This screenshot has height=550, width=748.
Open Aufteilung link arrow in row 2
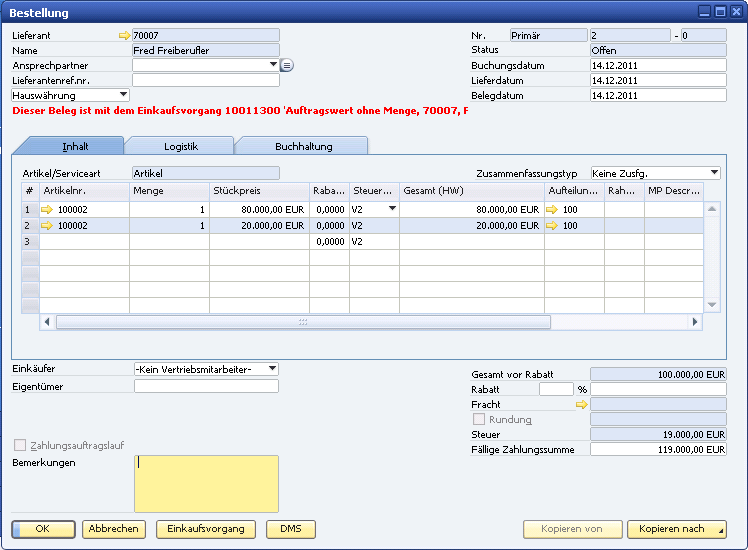552,226
